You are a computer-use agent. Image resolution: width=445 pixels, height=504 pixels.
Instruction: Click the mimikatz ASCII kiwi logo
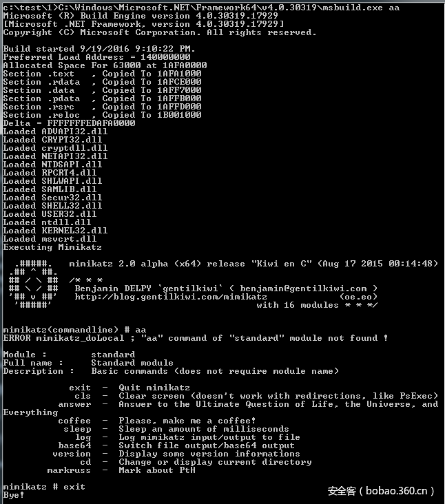click(x=34, y=284)
